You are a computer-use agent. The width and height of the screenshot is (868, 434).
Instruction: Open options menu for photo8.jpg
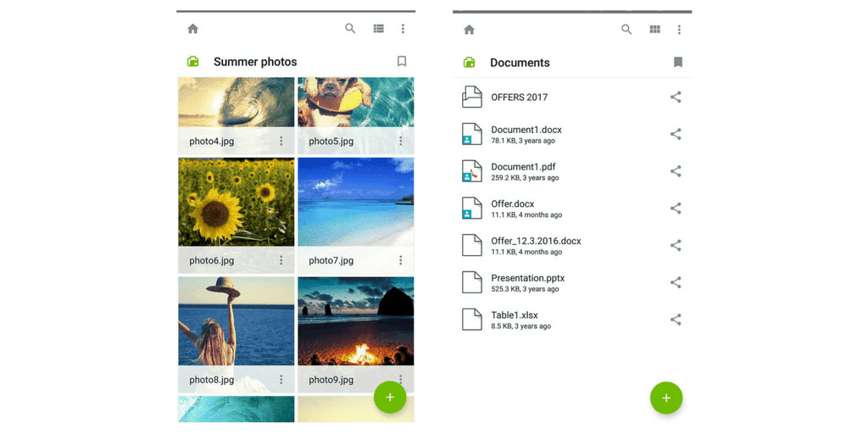(281, 380)
